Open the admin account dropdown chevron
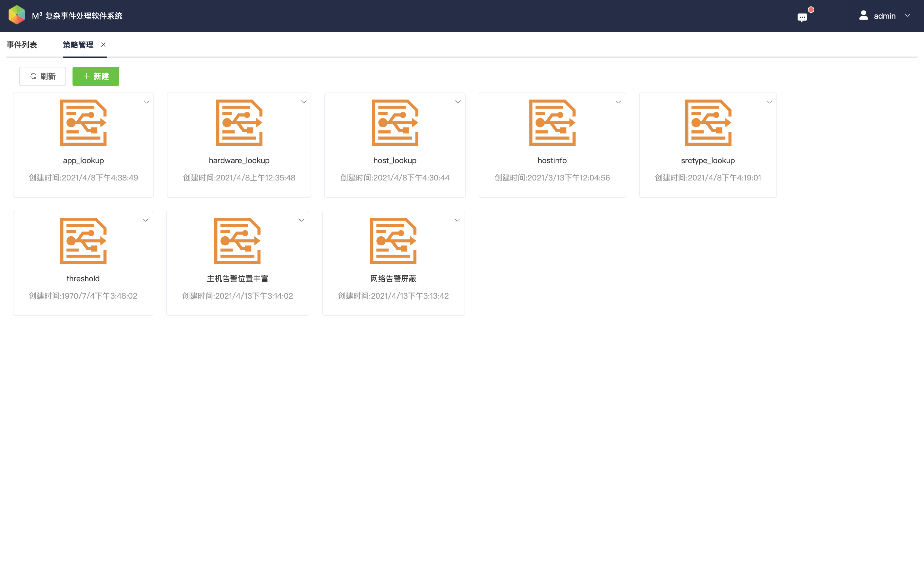 [907, 15]
